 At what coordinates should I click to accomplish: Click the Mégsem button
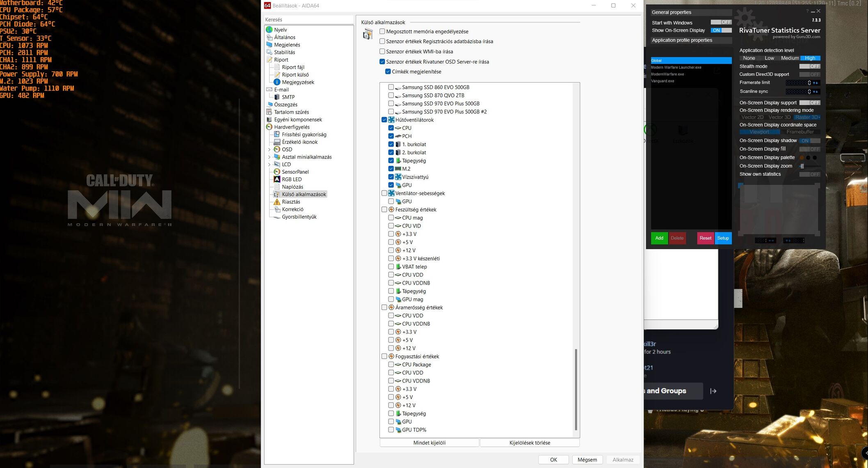point(587,459)
